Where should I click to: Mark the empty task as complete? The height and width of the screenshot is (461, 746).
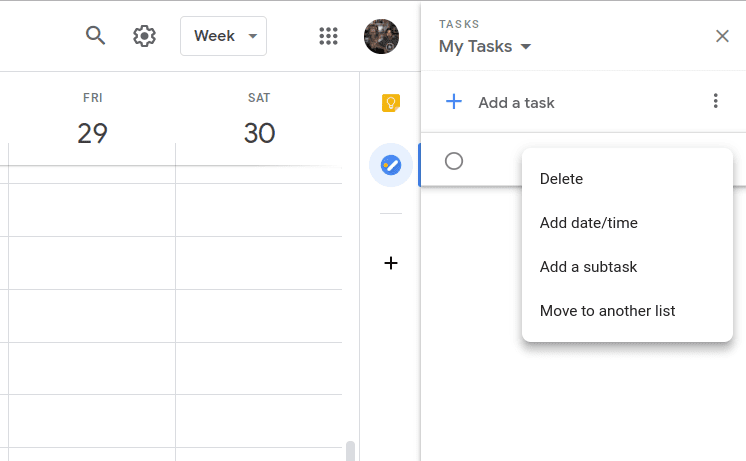coord(454,161)
